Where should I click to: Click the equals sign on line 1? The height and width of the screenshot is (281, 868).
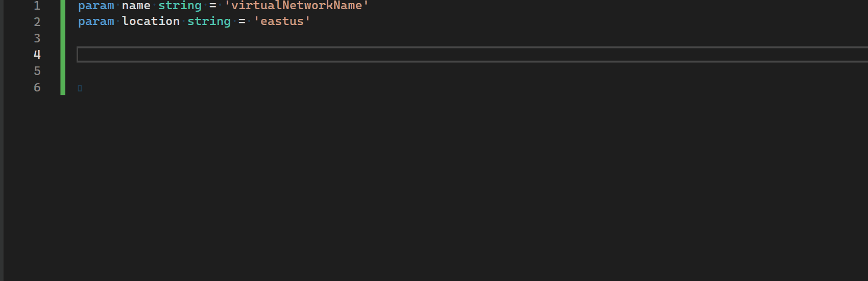tap(213, 6)
